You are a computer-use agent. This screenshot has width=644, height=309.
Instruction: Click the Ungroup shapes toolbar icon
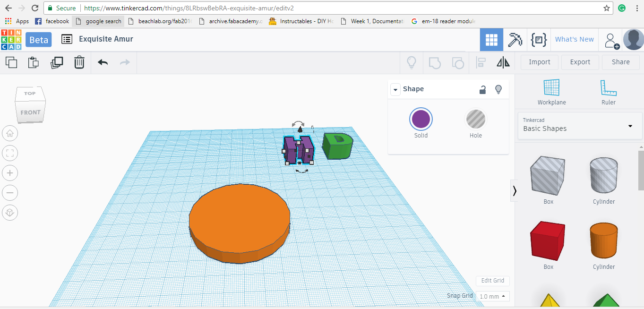pyautogui.click(x=457, y=62)
